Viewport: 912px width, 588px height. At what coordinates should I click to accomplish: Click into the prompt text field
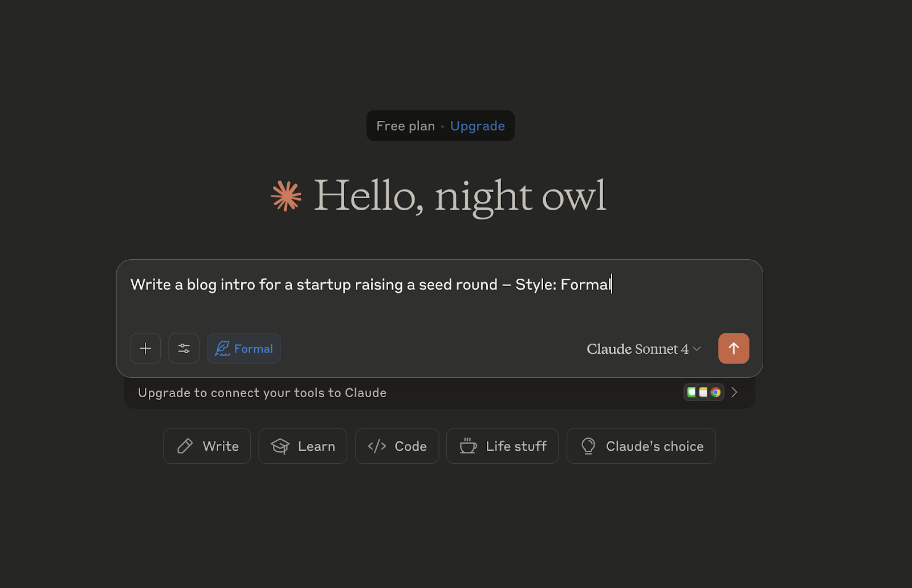coord(439,284)
